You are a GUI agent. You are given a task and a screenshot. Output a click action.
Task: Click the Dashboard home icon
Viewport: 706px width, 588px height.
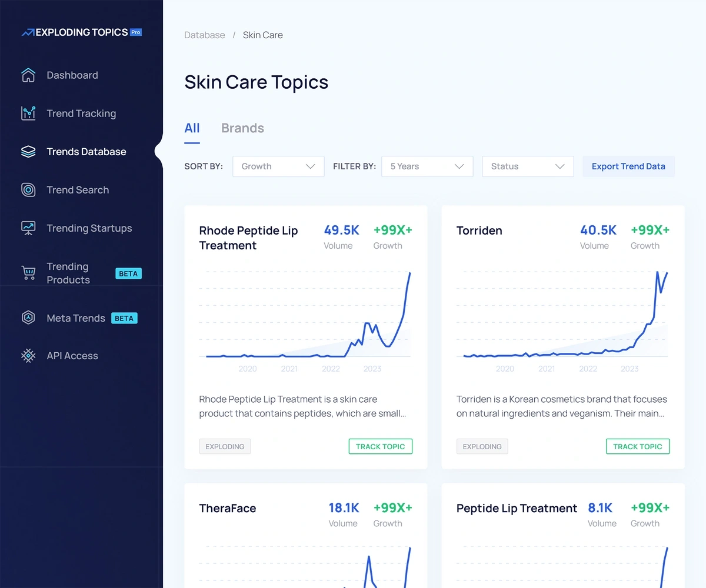28,75
